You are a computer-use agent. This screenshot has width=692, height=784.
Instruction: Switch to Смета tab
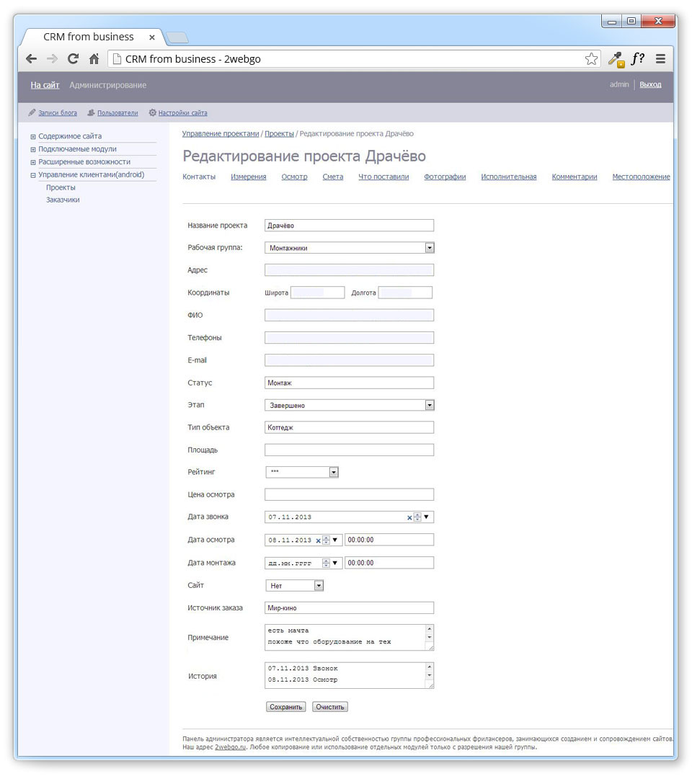(x=333, y=177)
